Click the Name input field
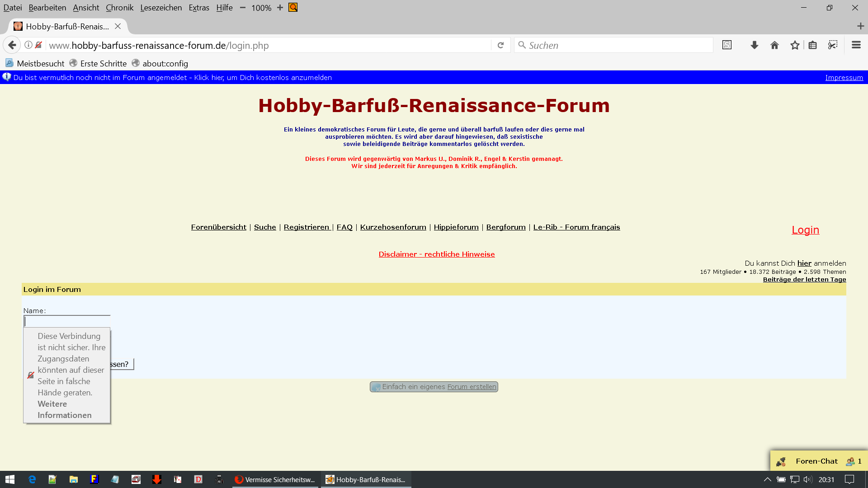Viewport: 868px width, 488px height. point(67,321)
